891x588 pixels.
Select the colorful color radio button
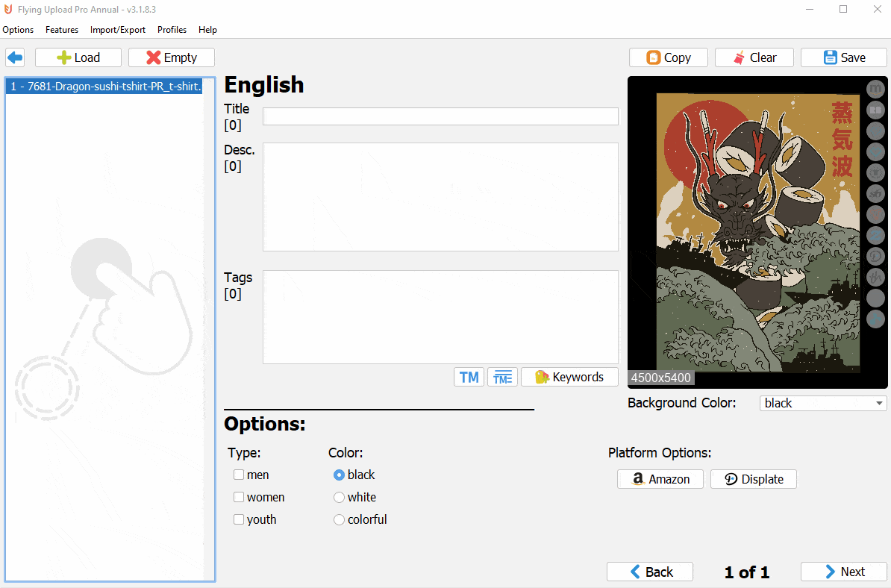pos(339,519)
